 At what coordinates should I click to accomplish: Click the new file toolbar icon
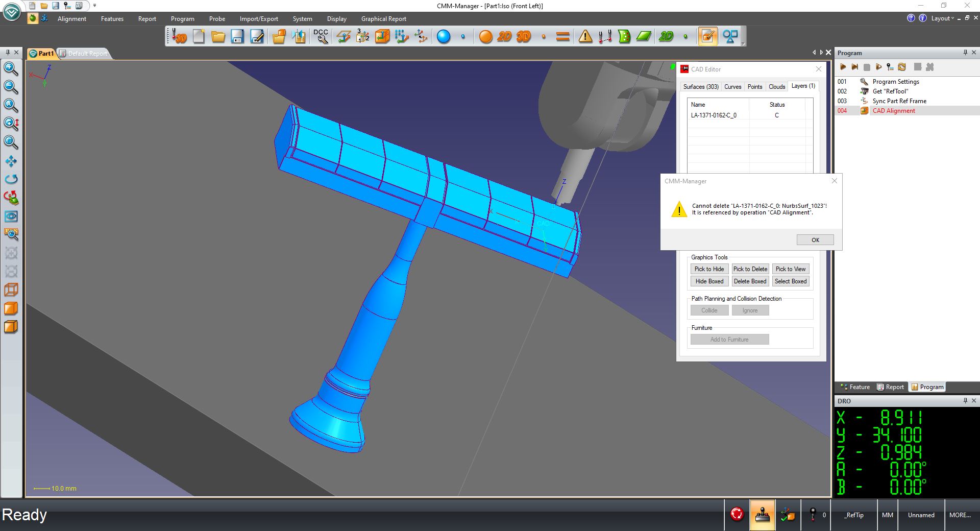[199, 36]
